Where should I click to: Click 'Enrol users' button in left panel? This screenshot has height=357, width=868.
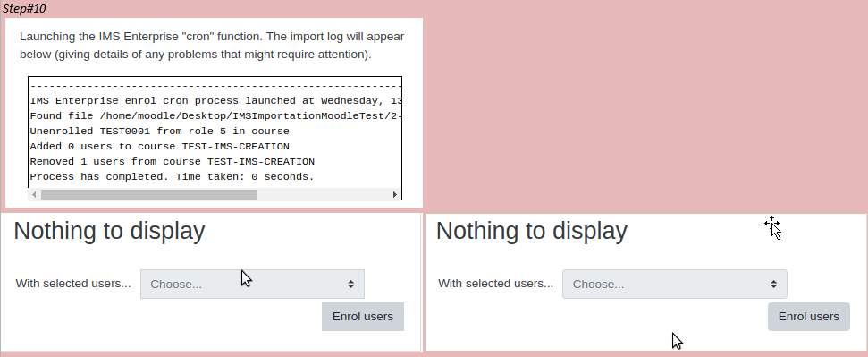point(363,317)
